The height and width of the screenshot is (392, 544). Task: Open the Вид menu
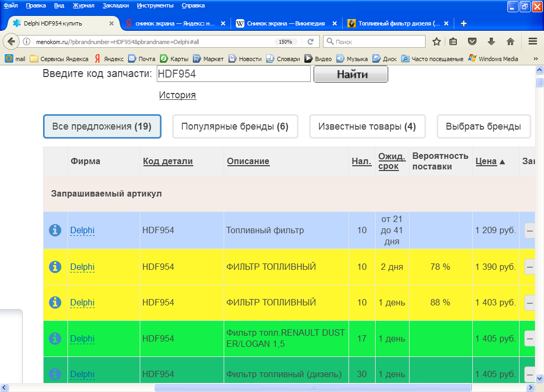pos(59,5)
